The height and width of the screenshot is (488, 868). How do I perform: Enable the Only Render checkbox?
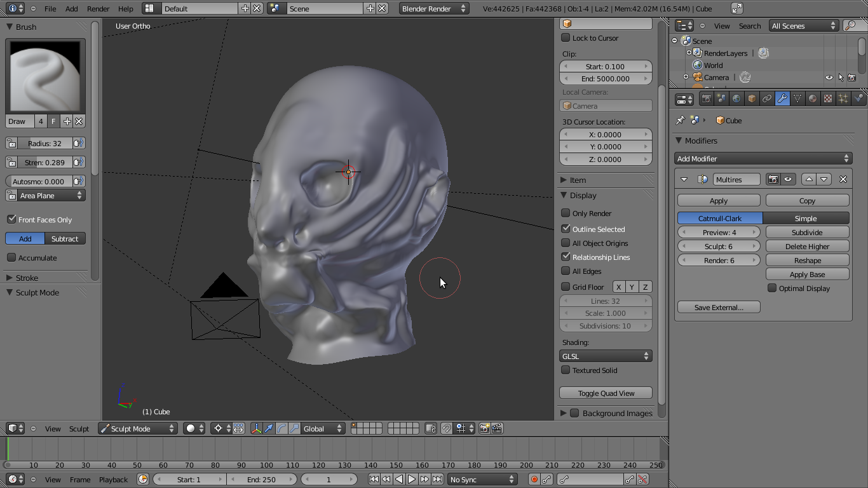(565, 213)
